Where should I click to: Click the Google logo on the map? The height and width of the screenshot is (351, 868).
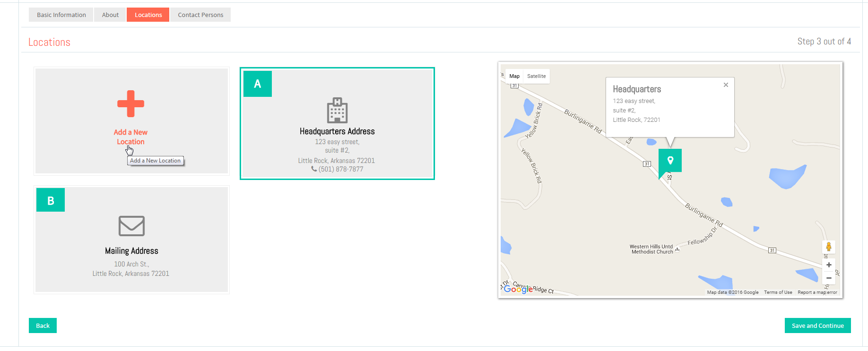(518, 289)
